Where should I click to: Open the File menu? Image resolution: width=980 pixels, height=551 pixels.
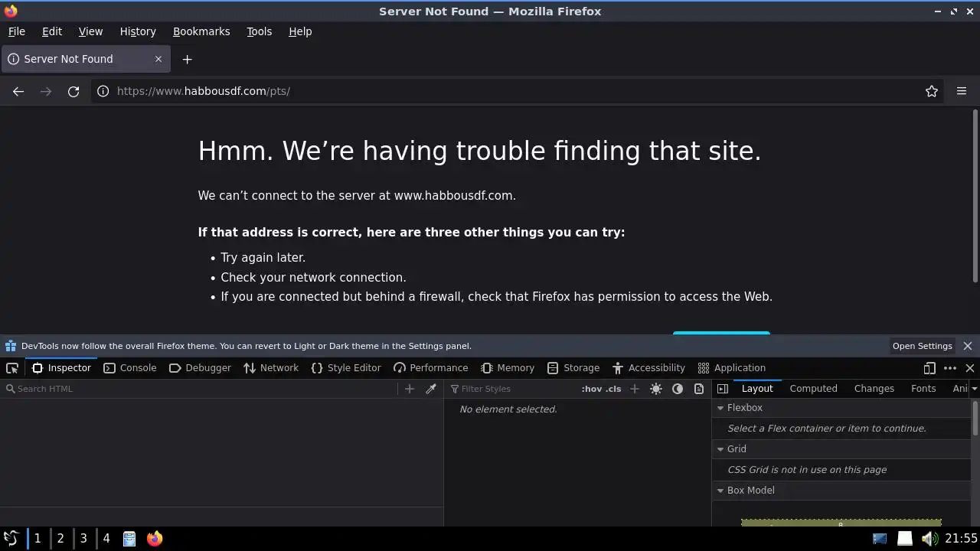[17, 31]
